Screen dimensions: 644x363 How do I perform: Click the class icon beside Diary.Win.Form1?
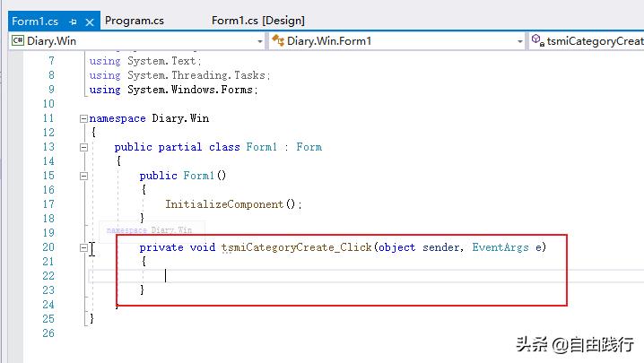[x=278, y=40]
